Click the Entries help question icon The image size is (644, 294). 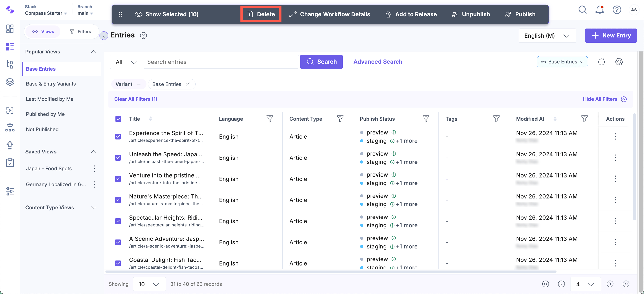point(143,36)
